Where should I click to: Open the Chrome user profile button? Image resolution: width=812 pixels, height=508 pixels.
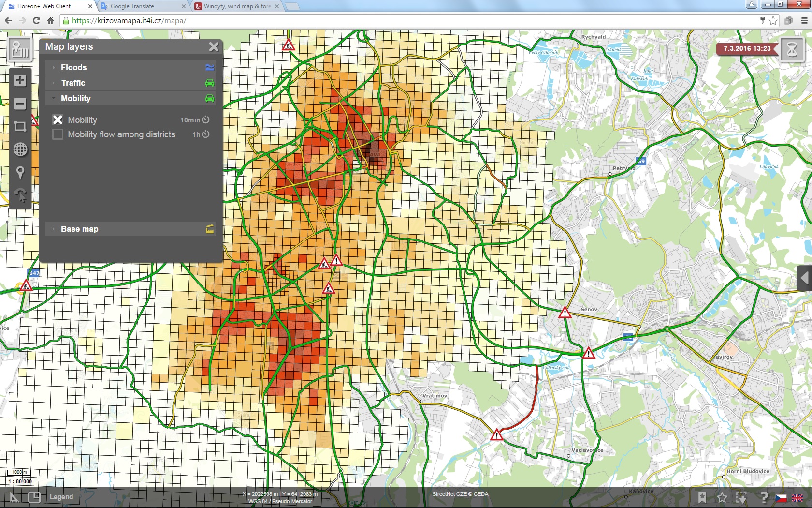[752, 4]
